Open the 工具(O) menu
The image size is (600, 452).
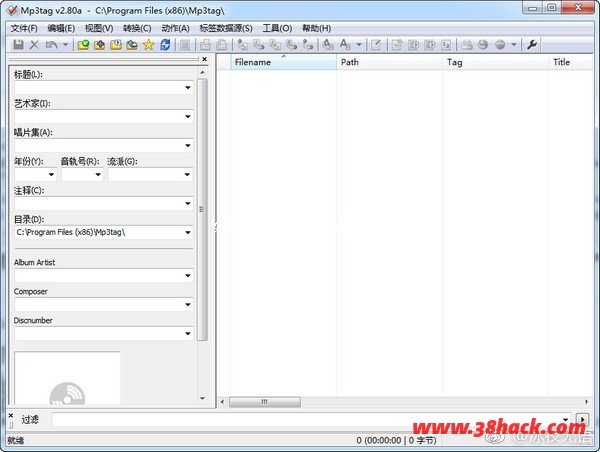pos(277,28)
